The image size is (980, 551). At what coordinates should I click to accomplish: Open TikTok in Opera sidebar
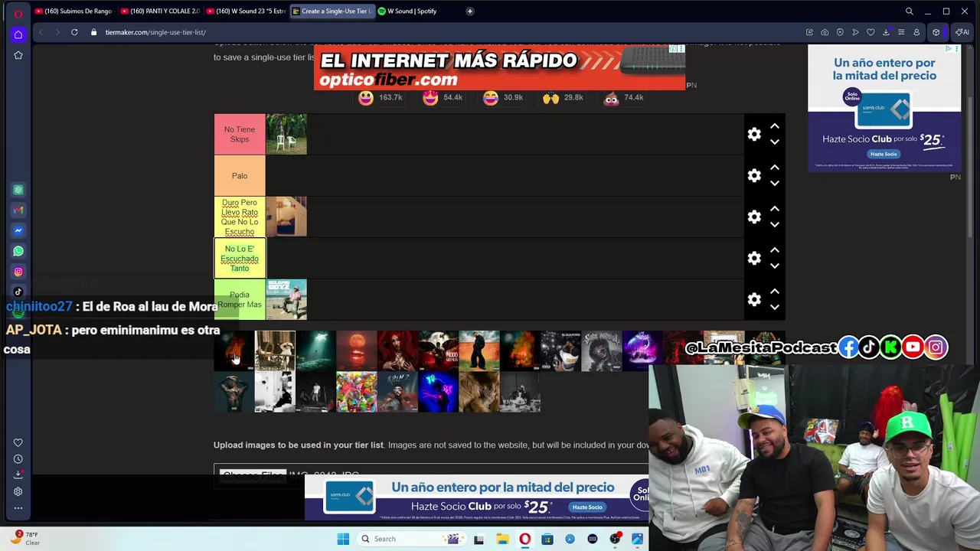[x=18, y=292]
